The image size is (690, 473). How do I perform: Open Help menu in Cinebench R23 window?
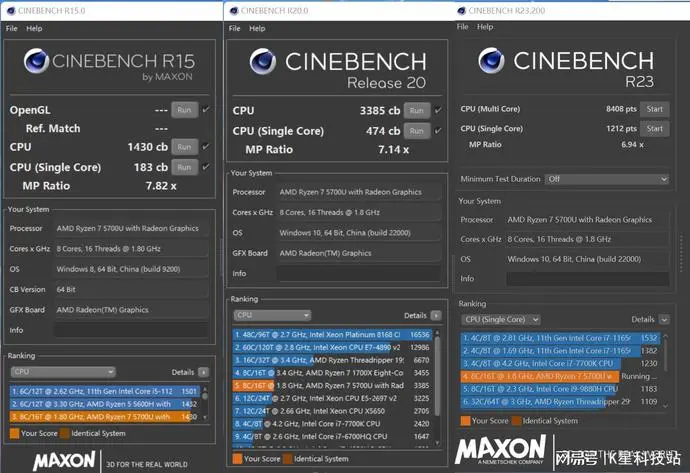tap(485, 27)
